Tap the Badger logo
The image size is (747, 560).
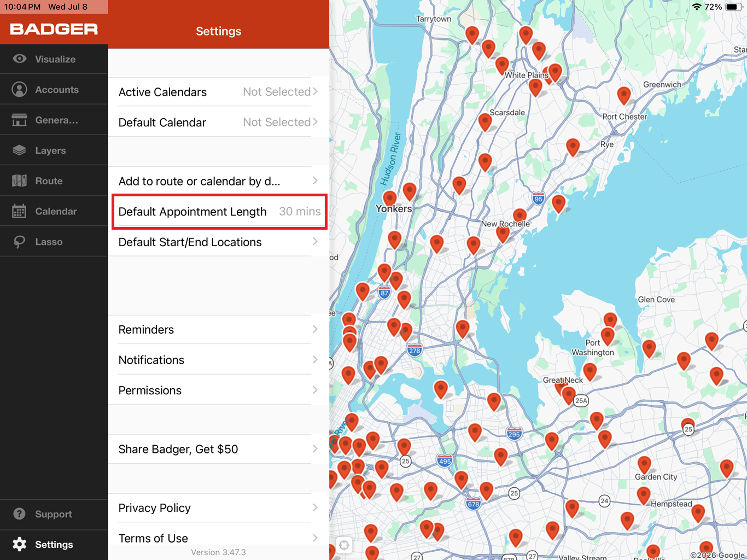point(54,30)
